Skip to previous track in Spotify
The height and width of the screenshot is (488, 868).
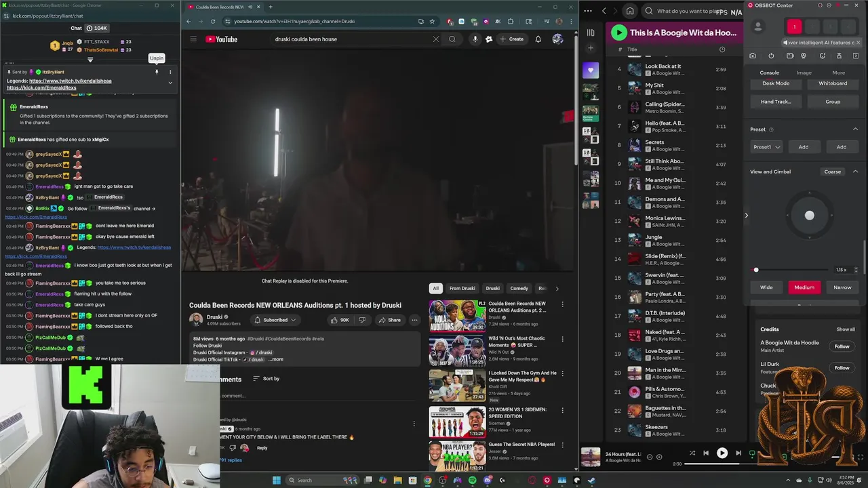[x=706, y=453]
